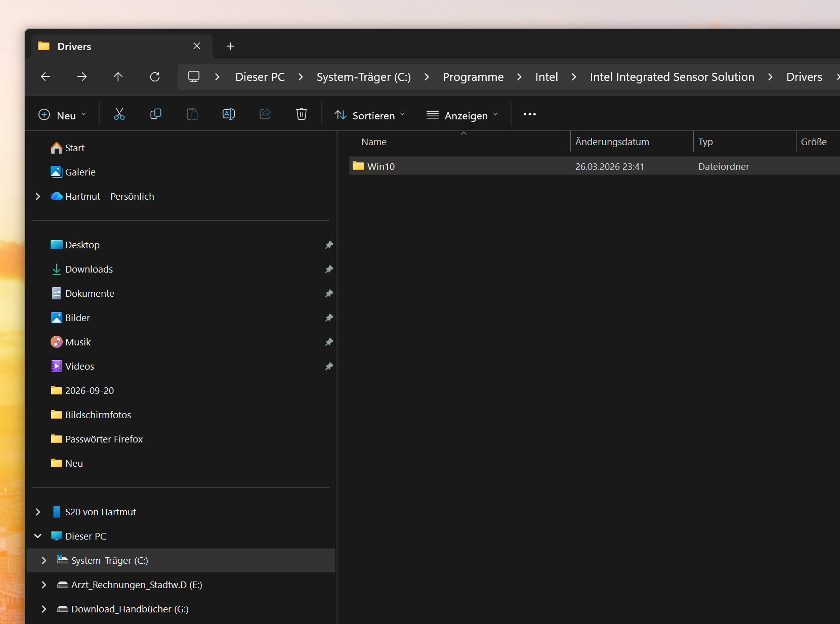Image resolution: width=840 pixels, height=624 pixels.
Task: Click the Cut scissors icon
Action: [119, 114]
